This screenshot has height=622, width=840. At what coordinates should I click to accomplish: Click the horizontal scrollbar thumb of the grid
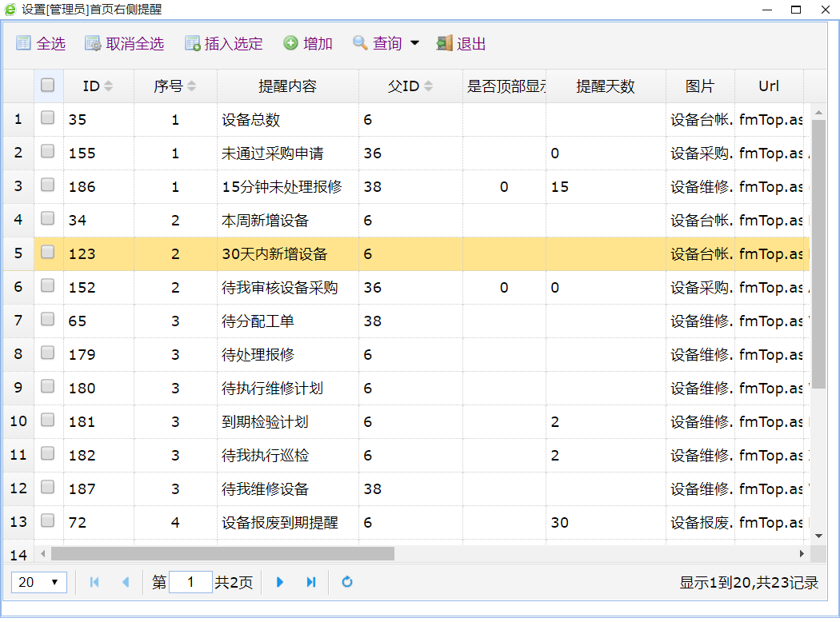[x=222, y=553]
